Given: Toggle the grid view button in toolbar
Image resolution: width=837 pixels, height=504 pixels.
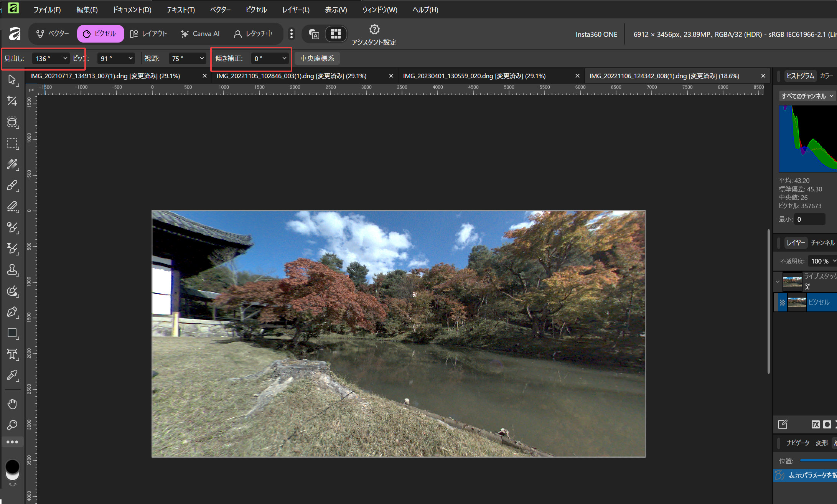Looking at the screenshot, I should tap(336, 34).
